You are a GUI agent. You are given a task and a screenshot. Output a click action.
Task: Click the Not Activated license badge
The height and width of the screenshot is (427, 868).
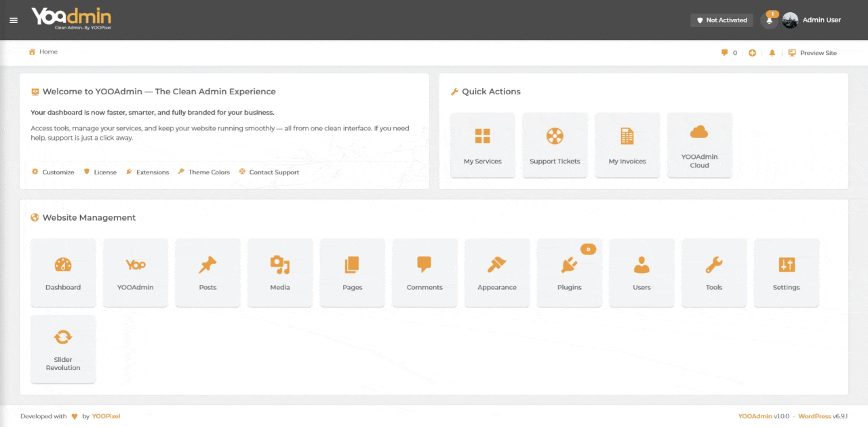click(x=722, y=20)
